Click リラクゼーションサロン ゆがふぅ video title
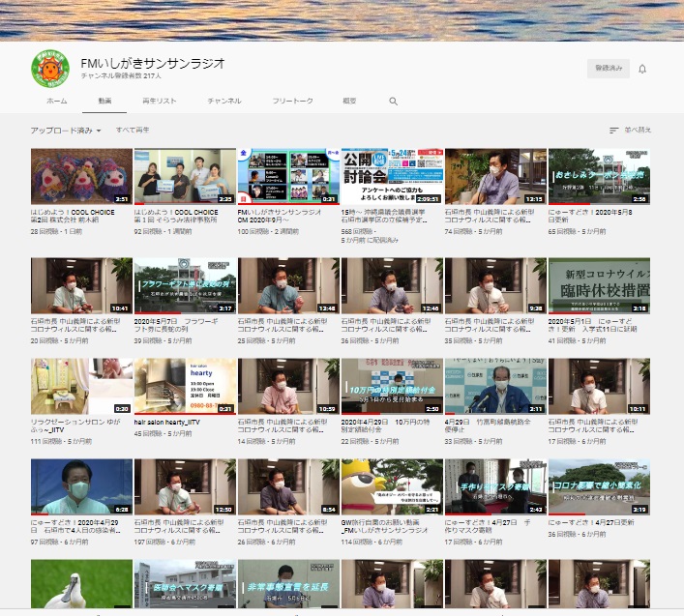Image resolution: width=684 pixels, height=616 pixels. pyautogui.click(x=77, y=422)
